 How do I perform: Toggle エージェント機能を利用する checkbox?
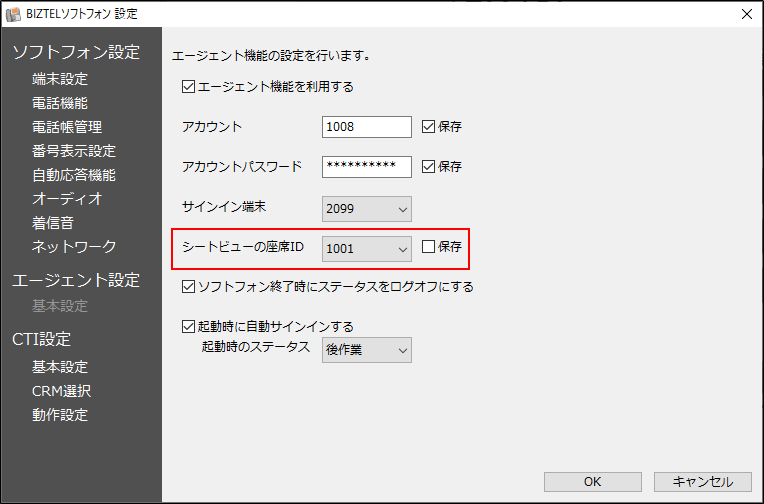coord(188,87)
